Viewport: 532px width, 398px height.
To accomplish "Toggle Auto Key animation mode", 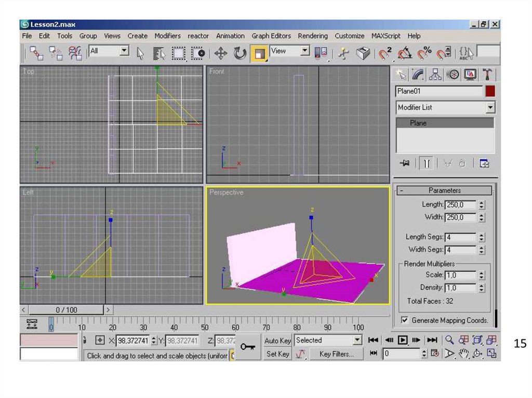I will pos(277,340).
